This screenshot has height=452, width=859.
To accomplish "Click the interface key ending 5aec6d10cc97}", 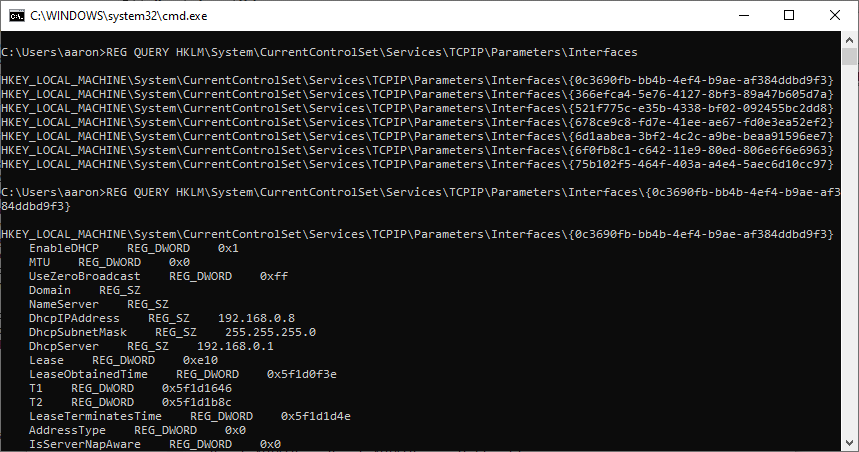I will point(417,164).
